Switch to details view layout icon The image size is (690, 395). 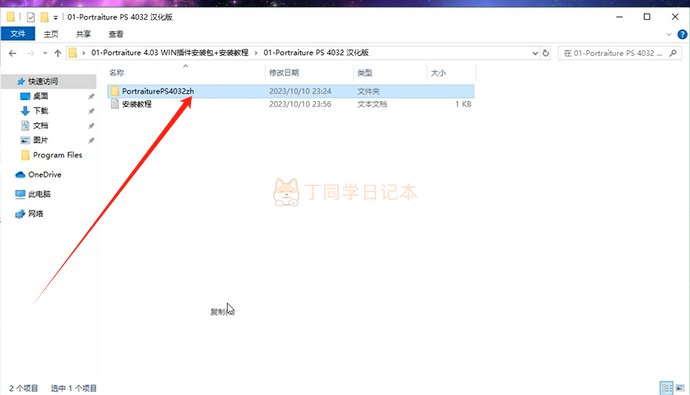point(666,388)
